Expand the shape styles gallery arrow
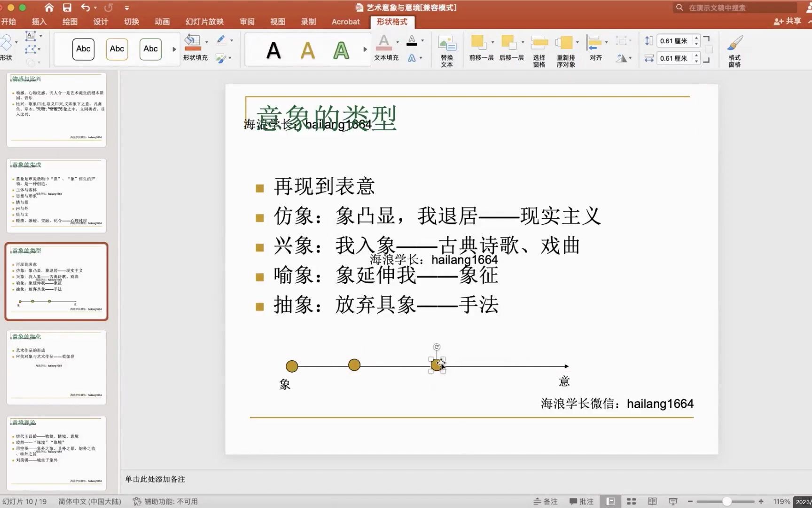Screen dimensions: 812x508 174,49
